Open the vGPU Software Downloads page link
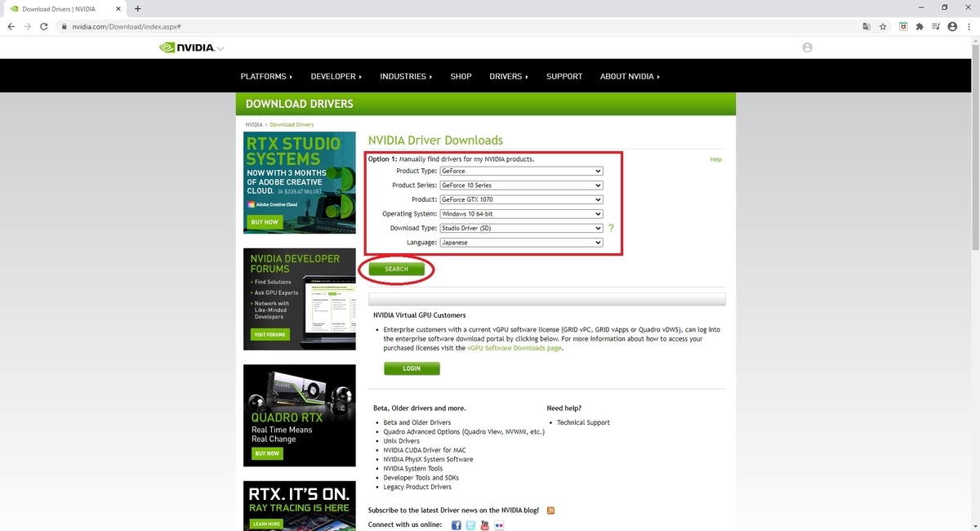 point(514,348)
